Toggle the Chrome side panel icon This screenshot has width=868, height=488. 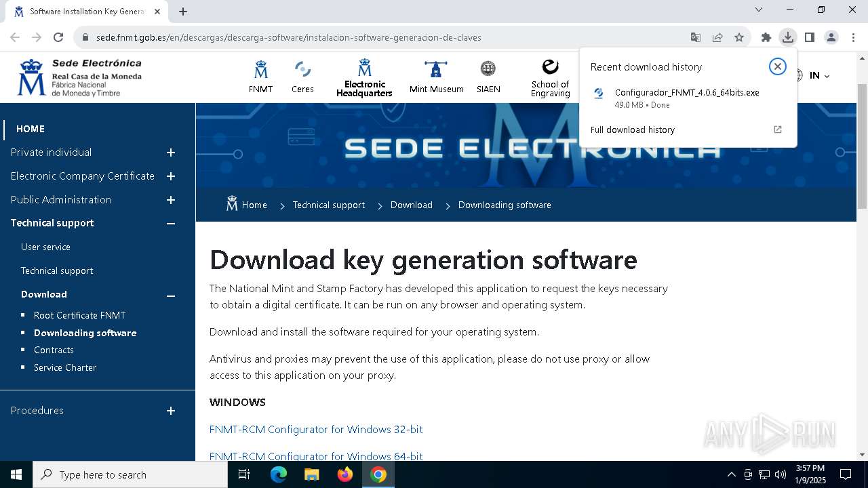click(x=809, y=37)
